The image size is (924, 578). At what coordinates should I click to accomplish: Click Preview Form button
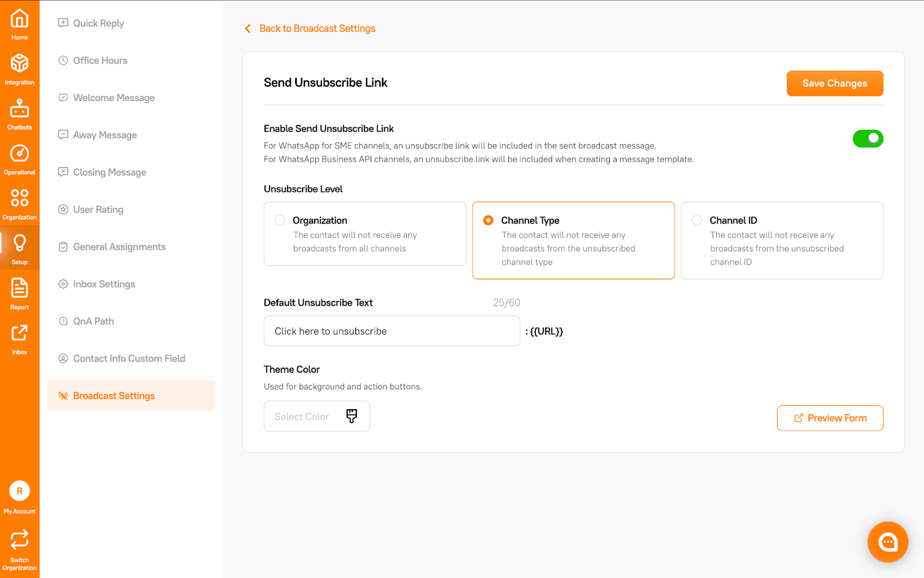tap(830, 418)
